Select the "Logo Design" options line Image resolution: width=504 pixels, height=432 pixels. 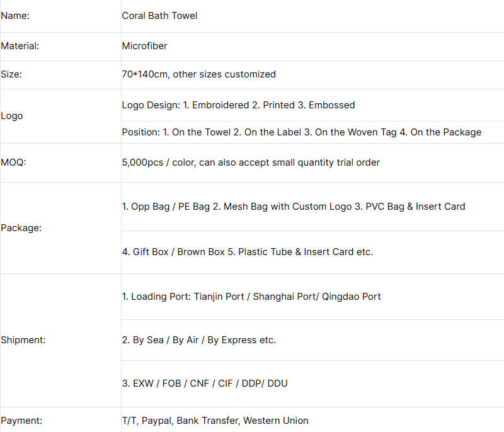(x=238, y=105)
